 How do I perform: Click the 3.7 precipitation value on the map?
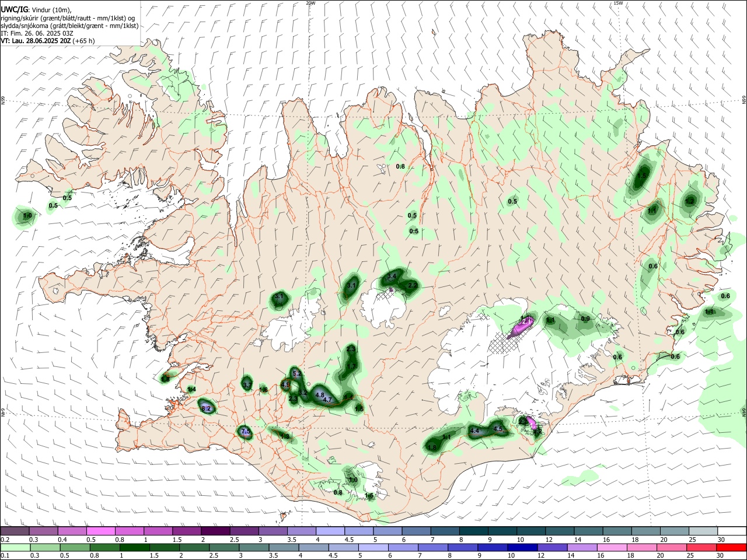(247, 385)
